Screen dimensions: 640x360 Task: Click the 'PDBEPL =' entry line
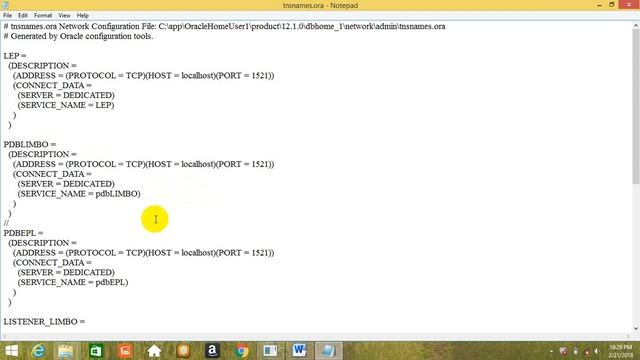pyautogui.click(x=23, y=233)
